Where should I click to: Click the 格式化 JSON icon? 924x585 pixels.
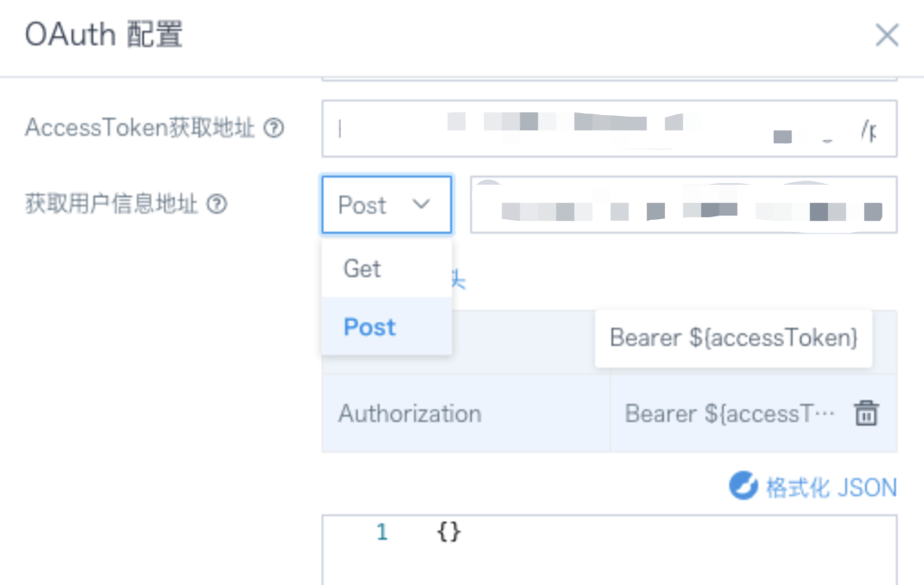pos(743,486)
